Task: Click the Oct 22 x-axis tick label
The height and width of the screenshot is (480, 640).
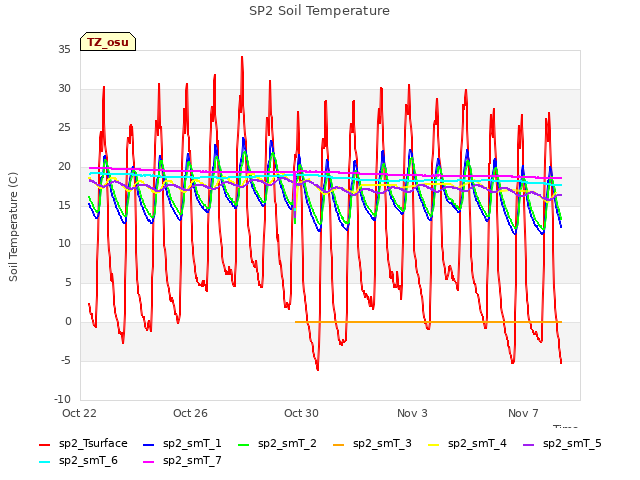Action: click(x=79, y=413)
